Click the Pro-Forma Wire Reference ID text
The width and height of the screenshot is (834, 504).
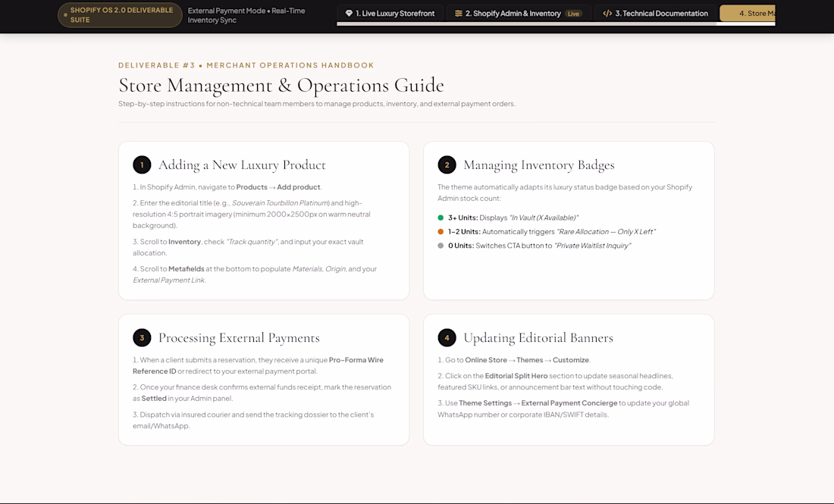point(258,366)
